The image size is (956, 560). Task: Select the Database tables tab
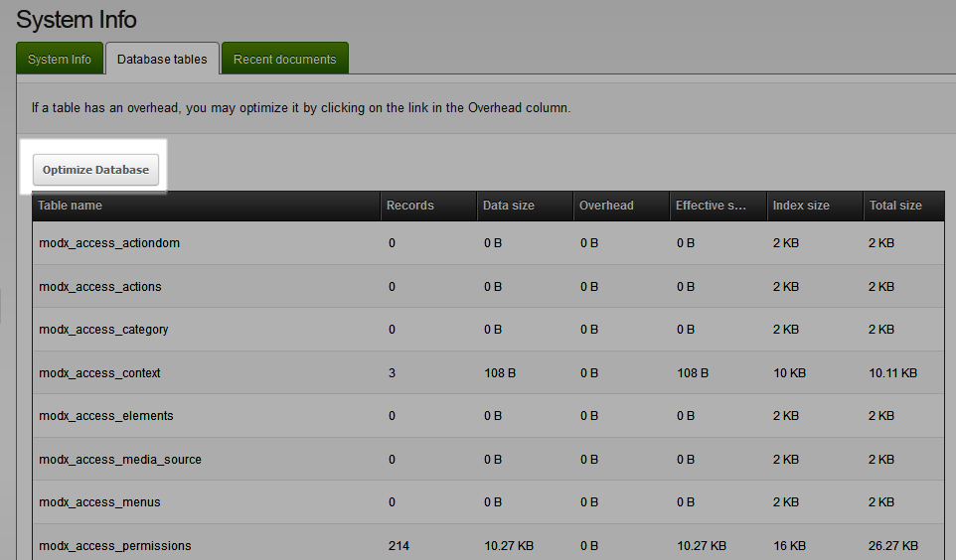tap(162, 60)
